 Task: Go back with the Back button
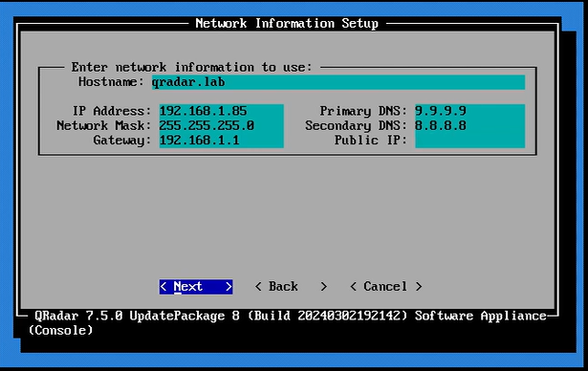pos(291,287)
